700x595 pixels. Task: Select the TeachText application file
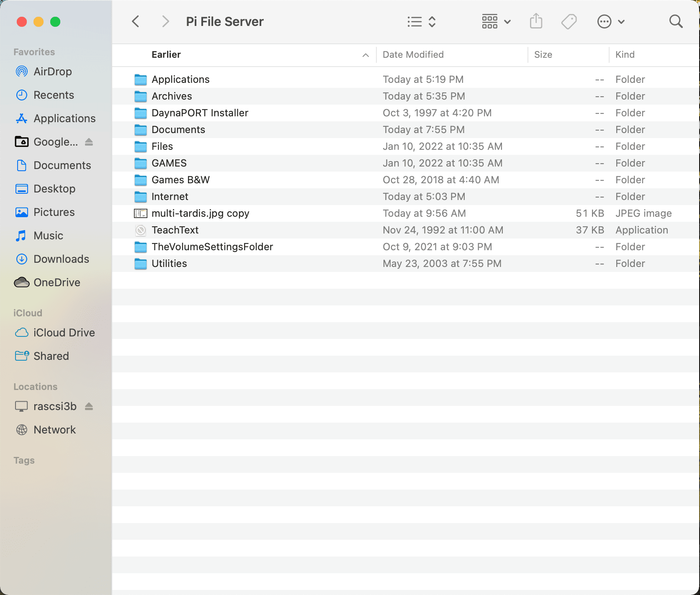[x=405, y=230]
